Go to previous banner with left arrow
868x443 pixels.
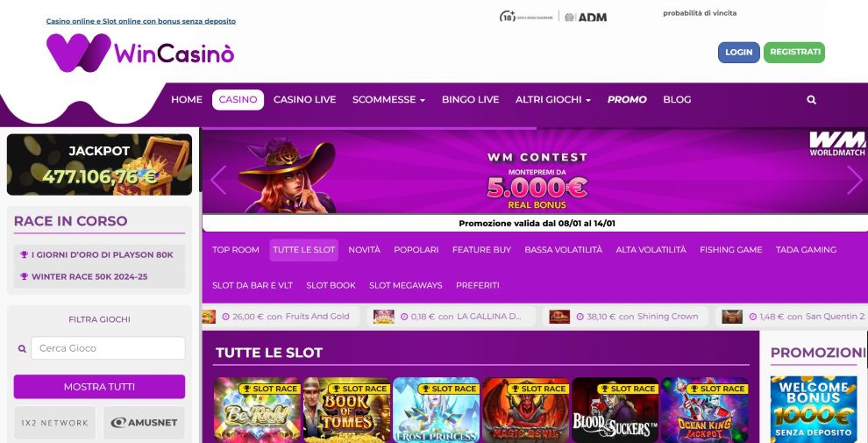point(218,180)
